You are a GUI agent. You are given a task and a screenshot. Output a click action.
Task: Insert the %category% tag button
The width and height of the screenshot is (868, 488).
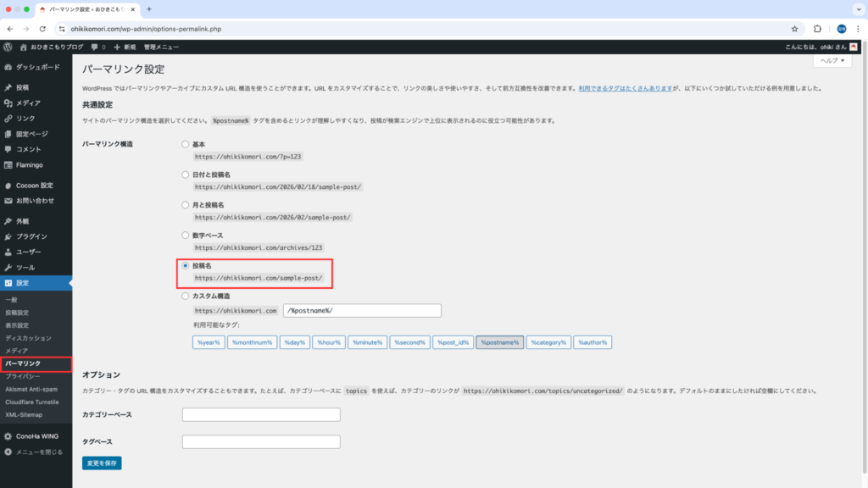[548, 342]
